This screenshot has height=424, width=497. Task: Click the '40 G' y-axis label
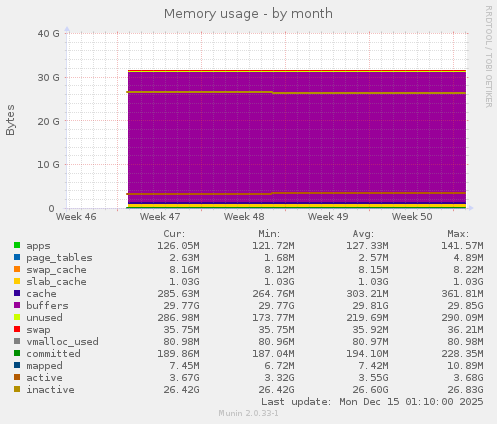coord(49,34)
